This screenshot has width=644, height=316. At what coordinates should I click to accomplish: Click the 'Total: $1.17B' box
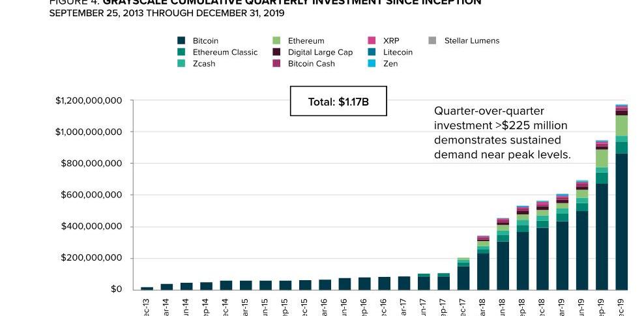click(338, 101)
